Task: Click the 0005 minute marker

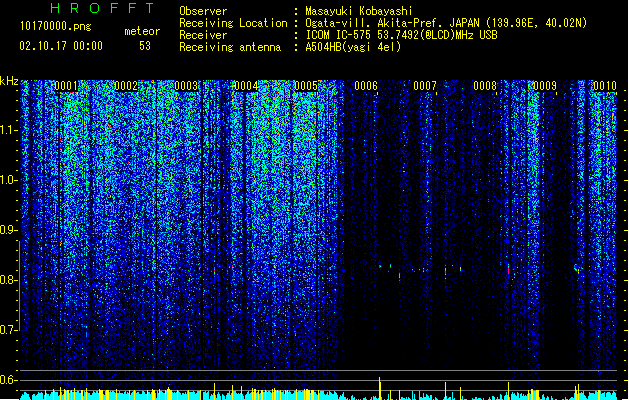Action: tap(306, 86)
